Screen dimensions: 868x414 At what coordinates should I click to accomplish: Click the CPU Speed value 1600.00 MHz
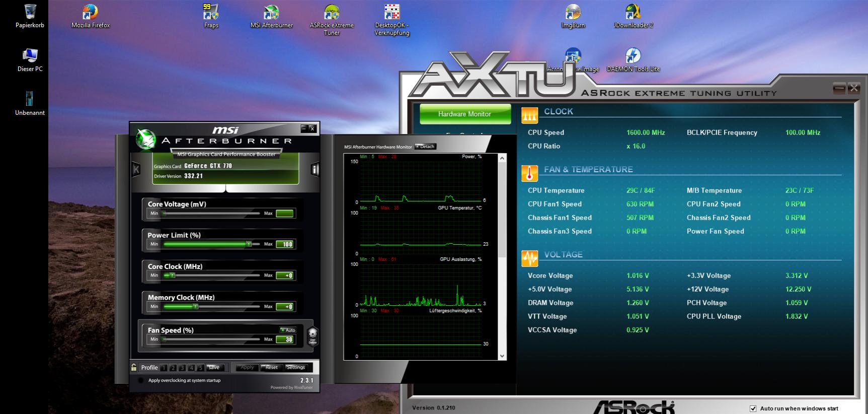pos(646,132)
